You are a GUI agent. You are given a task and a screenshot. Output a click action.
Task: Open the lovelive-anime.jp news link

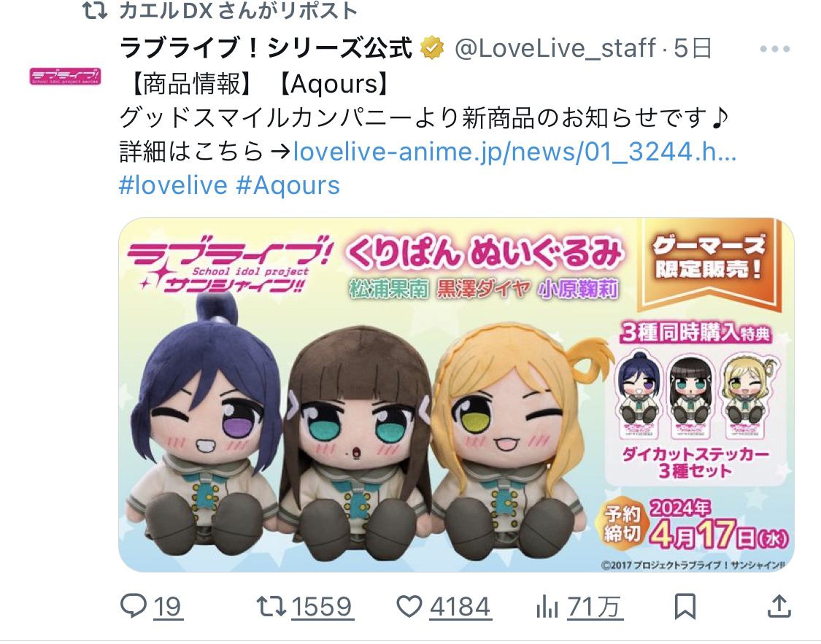point(514,152)
